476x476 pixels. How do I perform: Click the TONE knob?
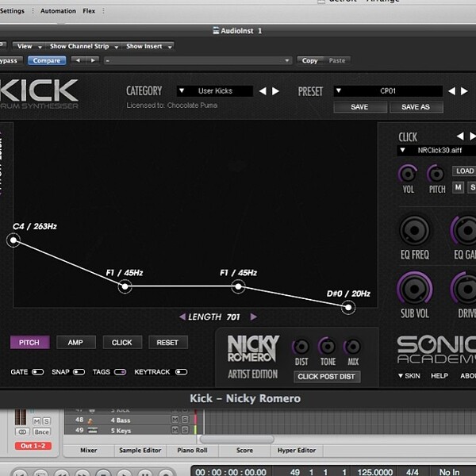click(327, 346)
